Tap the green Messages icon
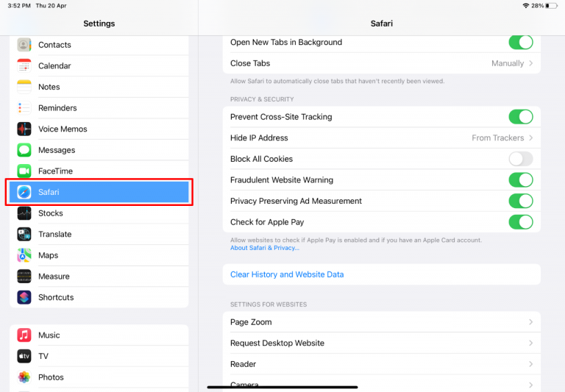The width and height of the screenshot is (565, 392). coord(24,150)
